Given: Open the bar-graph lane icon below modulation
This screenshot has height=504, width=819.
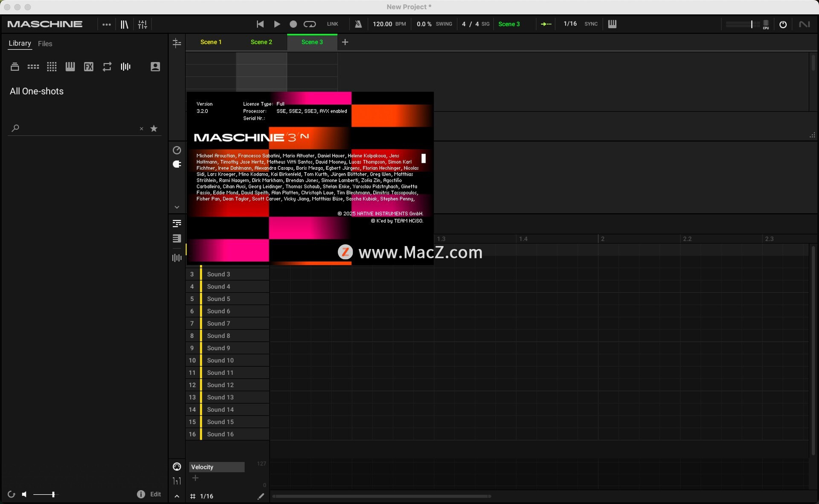Looking at the screenshot, I should [x=177, y=481].
